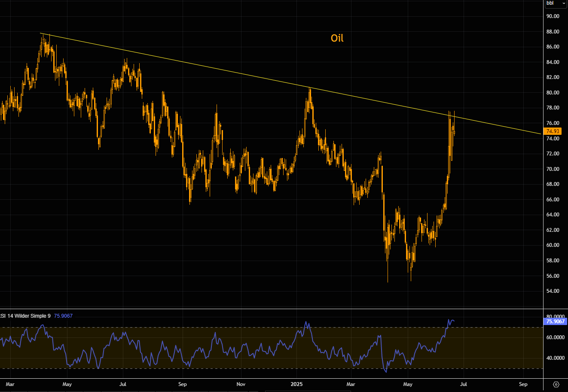
Task: Click the 90.00 price axis label
Action: pos(553,16)
